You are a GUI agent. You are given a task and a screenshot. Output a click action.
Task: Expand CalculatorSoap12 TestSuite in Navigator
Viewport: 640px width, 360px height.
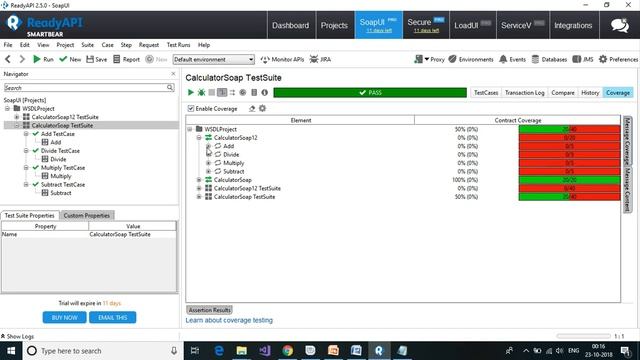coord(17,117)
